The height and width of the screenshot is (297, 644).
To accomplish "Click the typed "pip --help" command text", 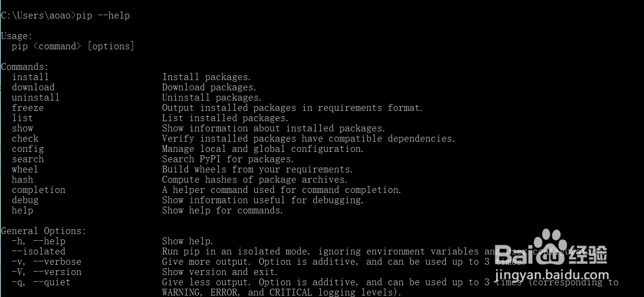I will pos(103,16).
